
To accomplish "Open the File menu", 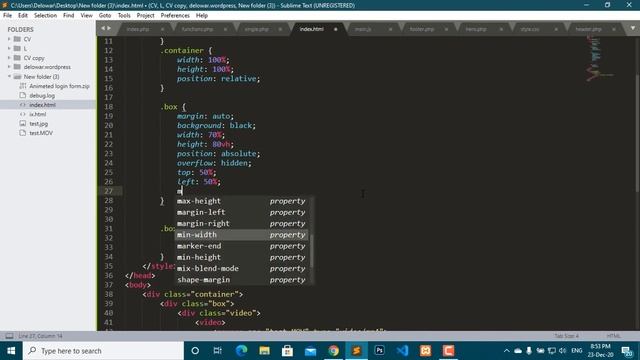I will coord(7,16).
